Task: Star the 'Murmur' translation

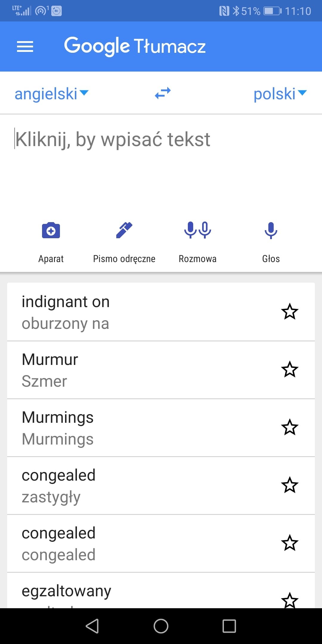Action: tap(290, 369)
